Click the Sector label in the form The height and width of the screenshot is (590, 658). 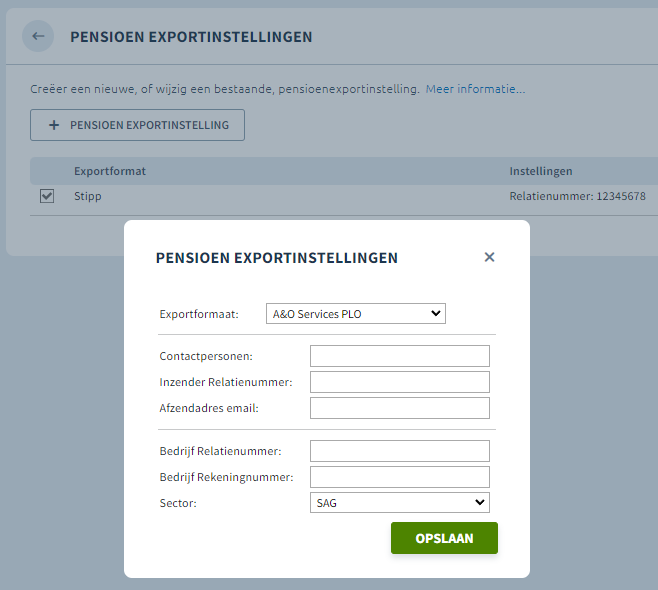pos(178,503)
